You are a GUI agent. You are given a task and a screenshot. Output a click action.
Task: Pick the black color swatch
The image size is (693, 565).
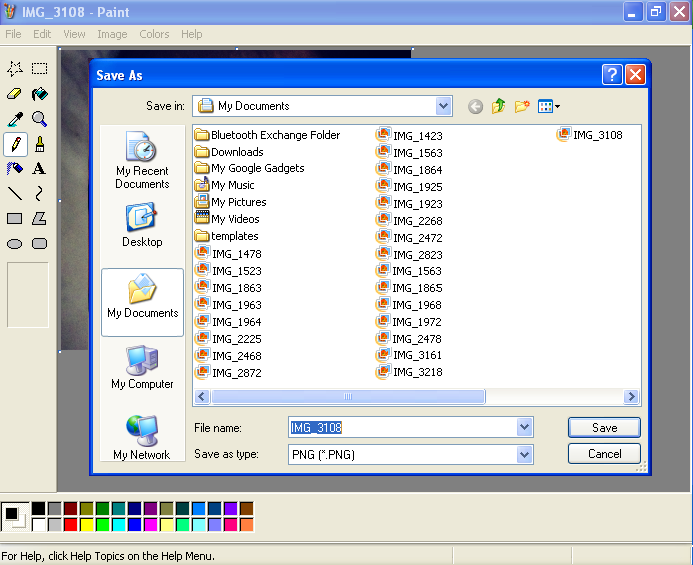pos(38,508)
